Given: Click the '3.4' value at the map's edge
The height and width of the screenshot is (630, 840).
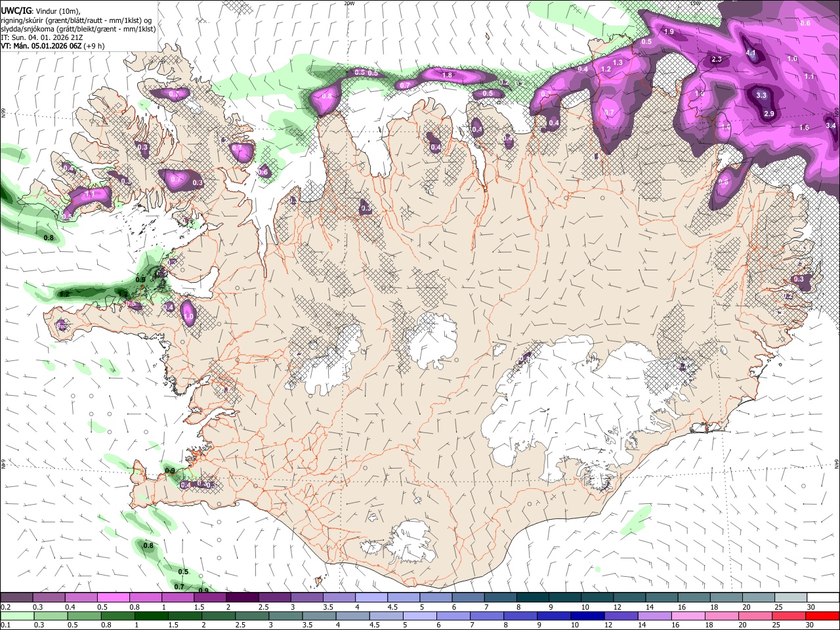Looking at the screenshot, I should point(830,125).
